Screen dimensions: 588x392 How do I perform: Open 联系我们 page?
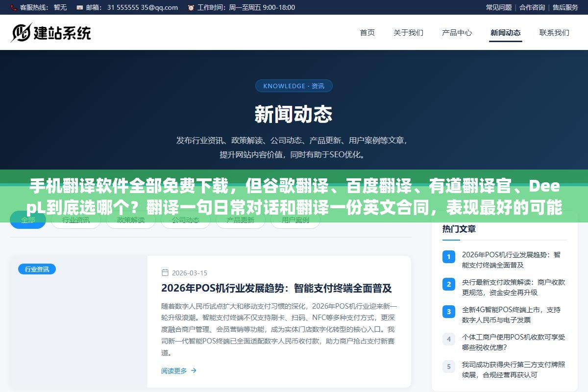click(x=554, y=33)
